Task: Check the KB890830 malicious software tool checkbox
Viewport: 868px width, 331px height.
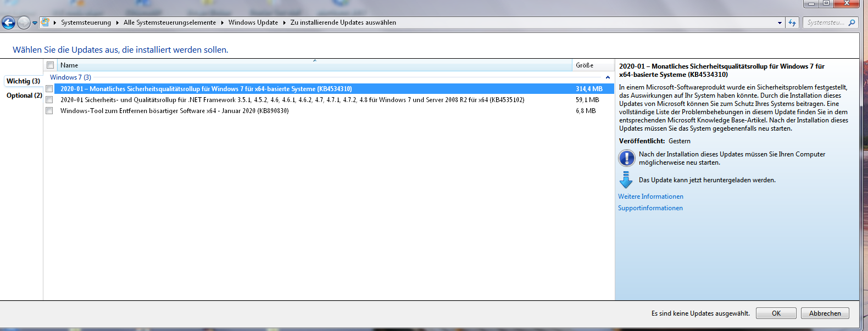Action: click(x=49, y=111)
